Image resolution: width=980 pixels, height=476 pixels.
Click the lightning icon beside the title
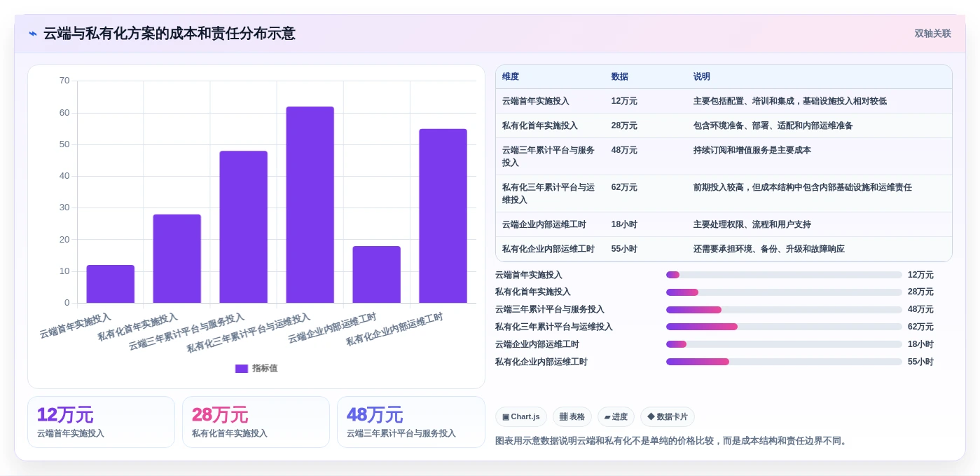click(x=33, y=34)
